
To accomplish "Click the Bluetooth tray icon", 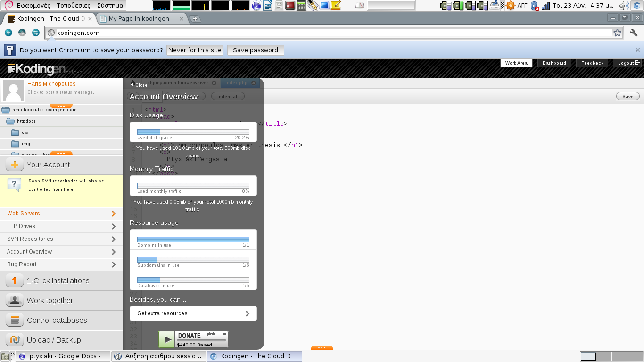I will 535,6.
